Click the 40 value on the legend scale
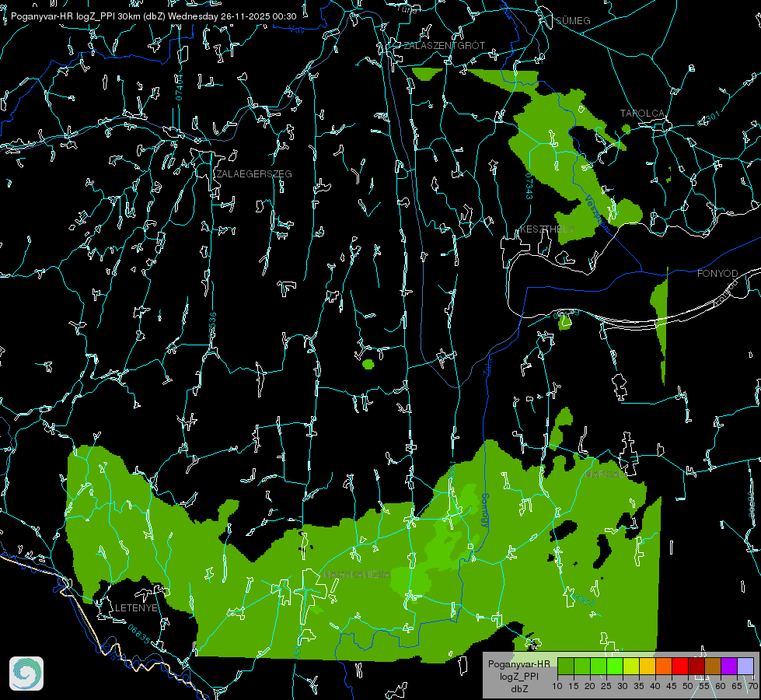This screenshot has width=761, height=700. point(655,686)
